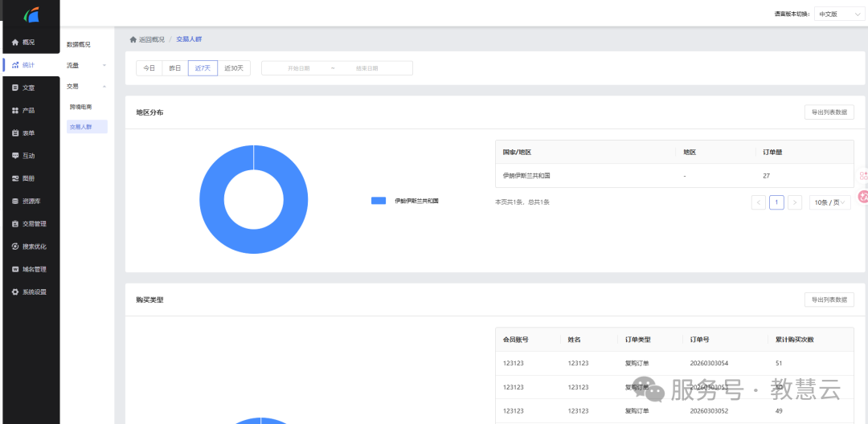Open the 10条/页 page size dropdown

pyautogui.click(x=829, y=202)
